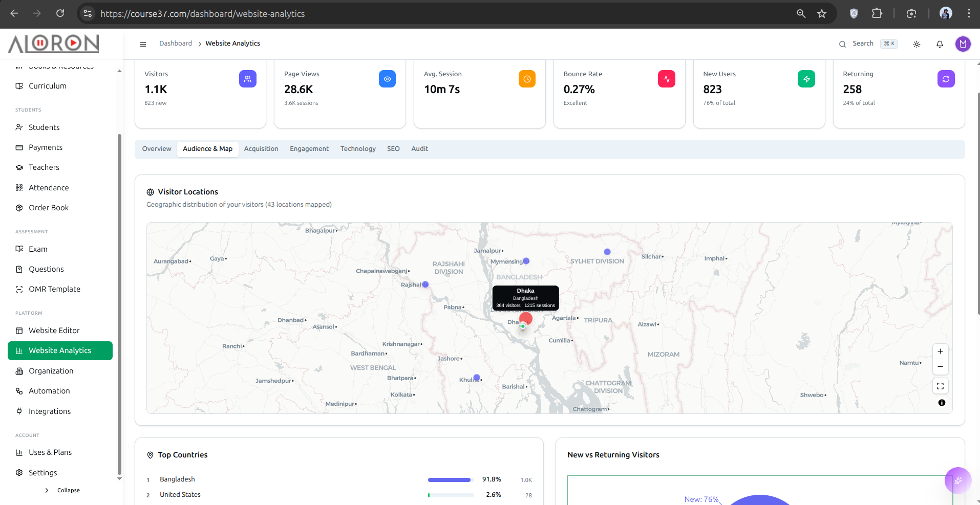Toggle the light/dark theme sun icon
Image resolution: width=980 pixels, height=505 pixels.
(917, 44)
